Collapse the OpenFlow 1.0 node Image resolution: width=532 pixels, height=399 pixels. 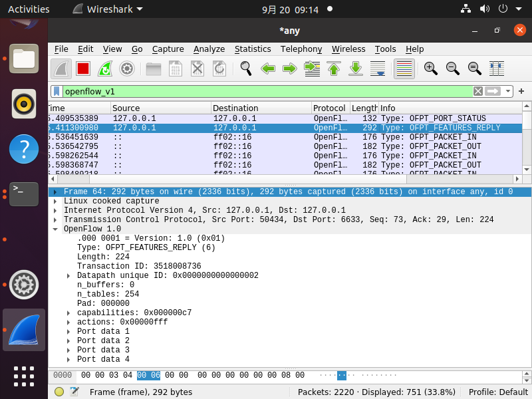click(55, 229)
